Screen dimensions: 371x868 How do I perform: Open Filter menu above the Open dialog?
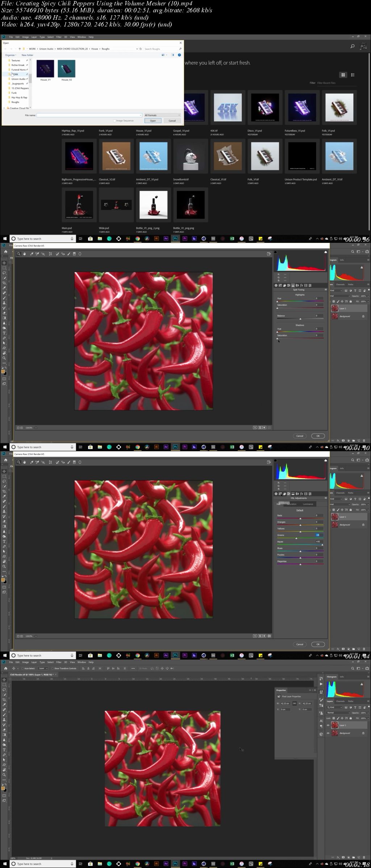[x=59, y=37]
